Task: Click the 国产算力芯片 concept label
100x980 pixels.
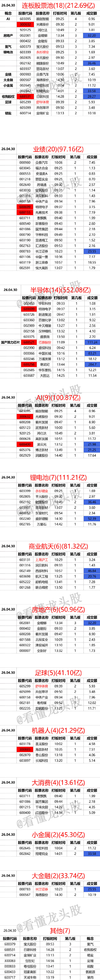Action: pyautogui.click(x=10, y=342)
